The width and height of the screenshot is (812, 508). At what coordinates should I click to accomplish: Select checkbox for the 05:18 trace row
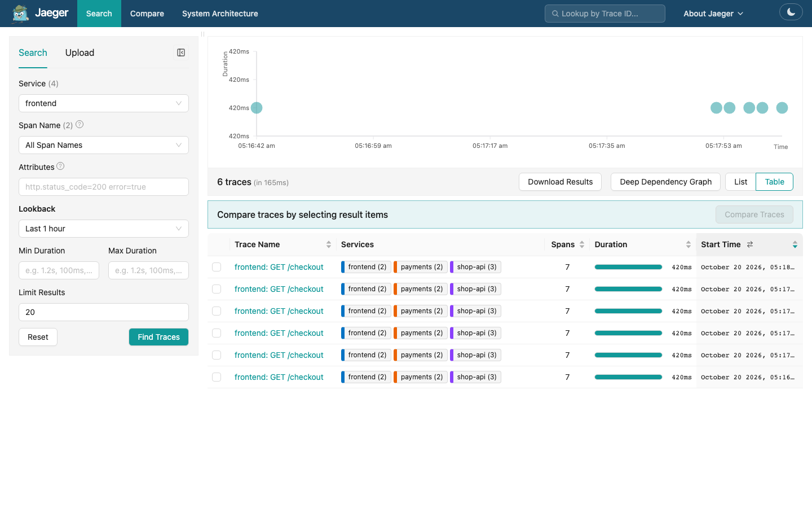[217, 267]
